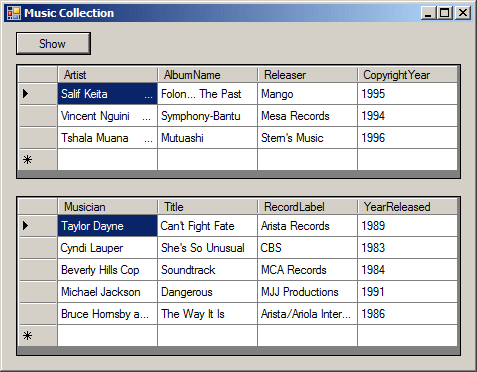
Task: Click the Releaser column header
Action: [307, 75]
